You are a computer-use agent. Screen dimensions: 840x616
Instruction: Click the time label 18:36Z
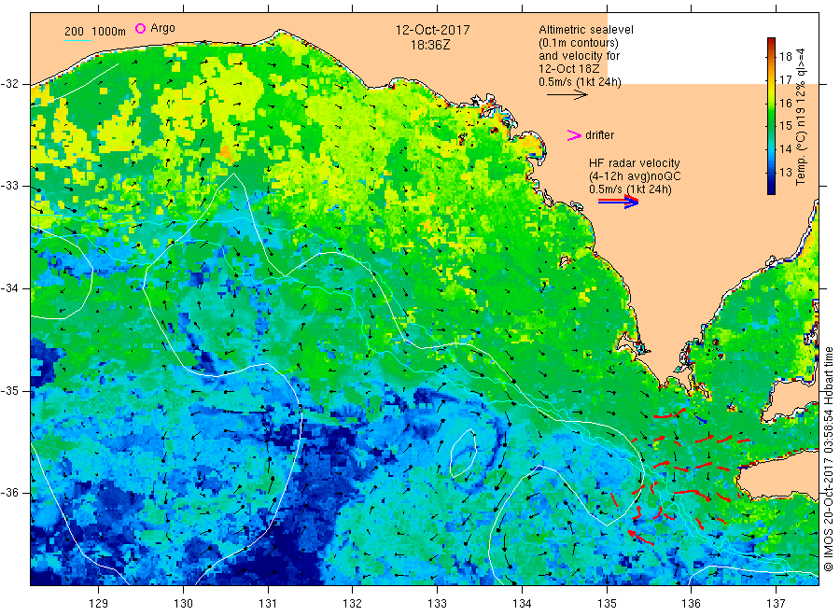[x=430, y=45]
